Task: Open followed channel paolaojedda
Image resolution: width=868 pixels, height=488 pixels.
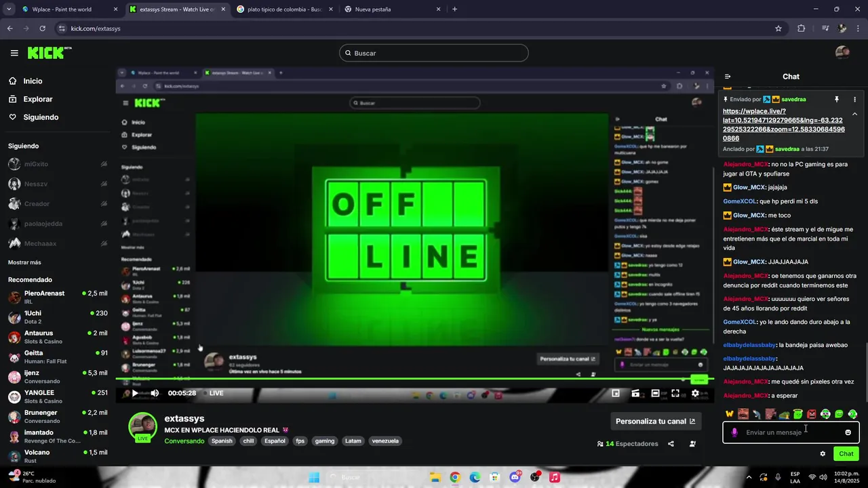Action: tap(58, 224)
